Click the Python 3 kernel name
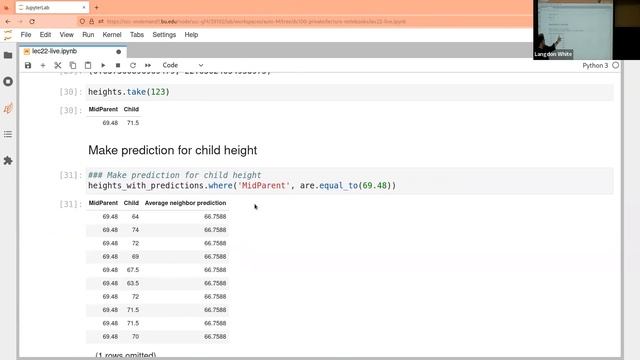The height and width of the screenshot is (360, 640). [x=595, y=65]
